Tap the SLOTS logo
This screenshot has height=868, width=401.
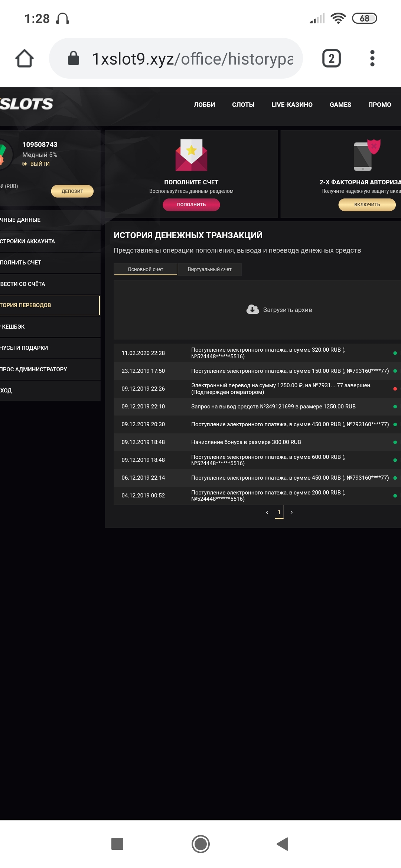point(27,104)
